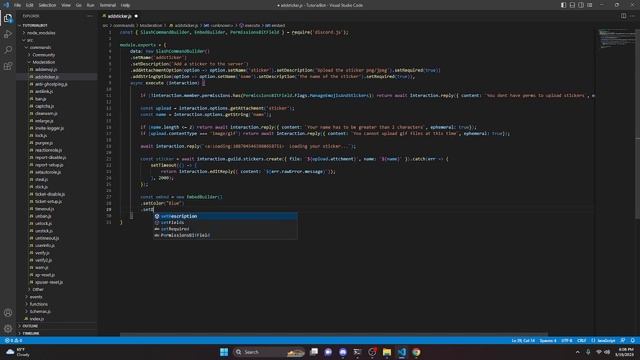This screenshot has height=360, width=640.
Task: Open the View menu
Action: [x=66, y=5]
